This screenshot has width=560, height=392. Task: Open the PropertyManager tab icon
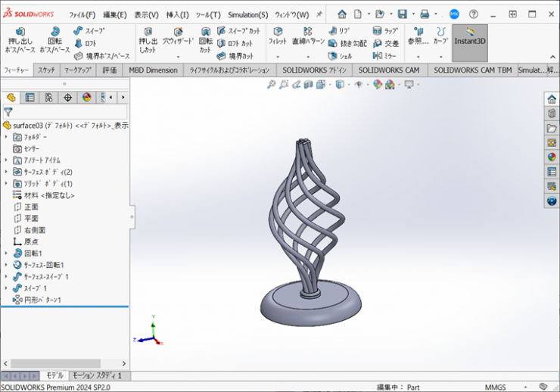coord(30,98)
